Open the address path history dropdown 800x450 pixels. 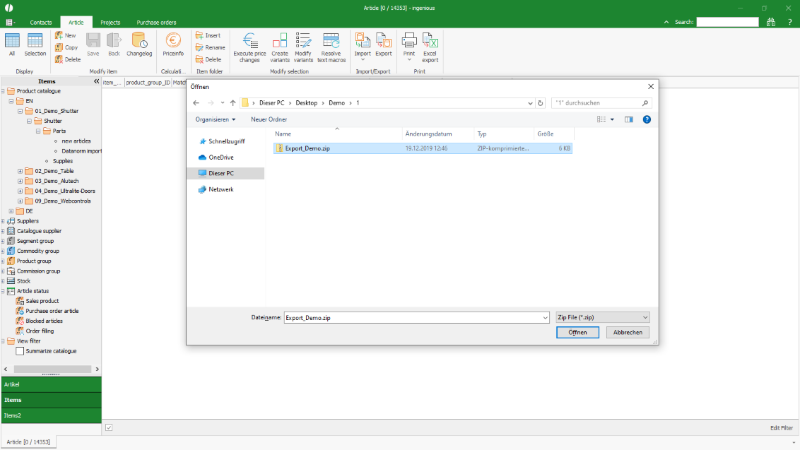pyautogui.click(x=530, y=103)
